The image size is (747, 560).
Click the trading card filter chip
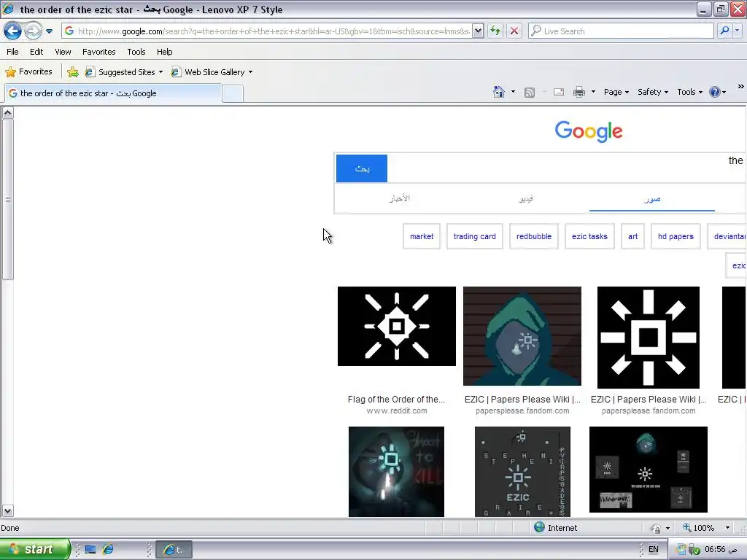coord(474,236)
